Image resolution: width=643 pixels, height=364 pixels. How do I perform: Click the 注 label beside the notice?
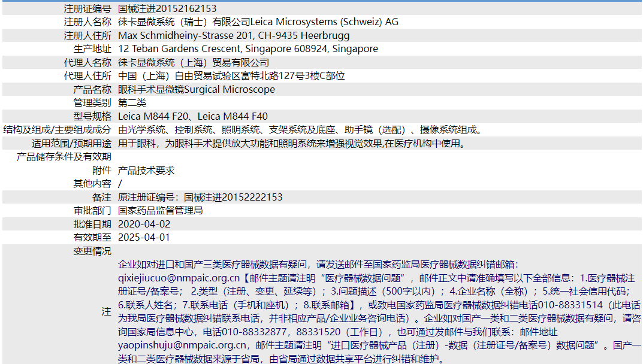click(107, 311)
